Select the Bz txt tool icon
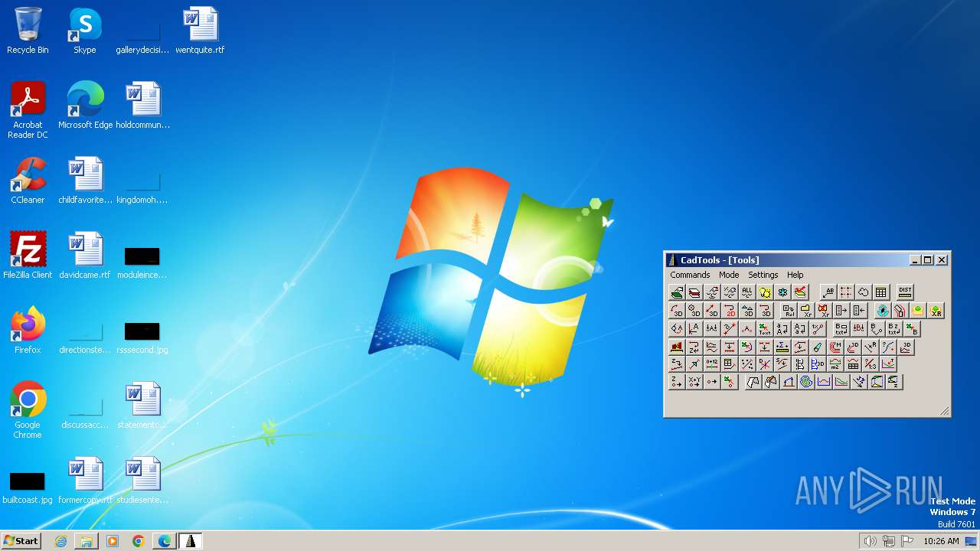980x551 pixels. click(894, 329)
